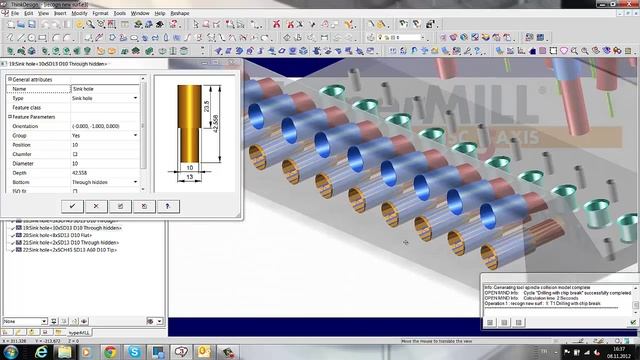Open the Type dropdown showing Sink hole
The height and width of the screenshot is (360, 640).
coord(136,98)
